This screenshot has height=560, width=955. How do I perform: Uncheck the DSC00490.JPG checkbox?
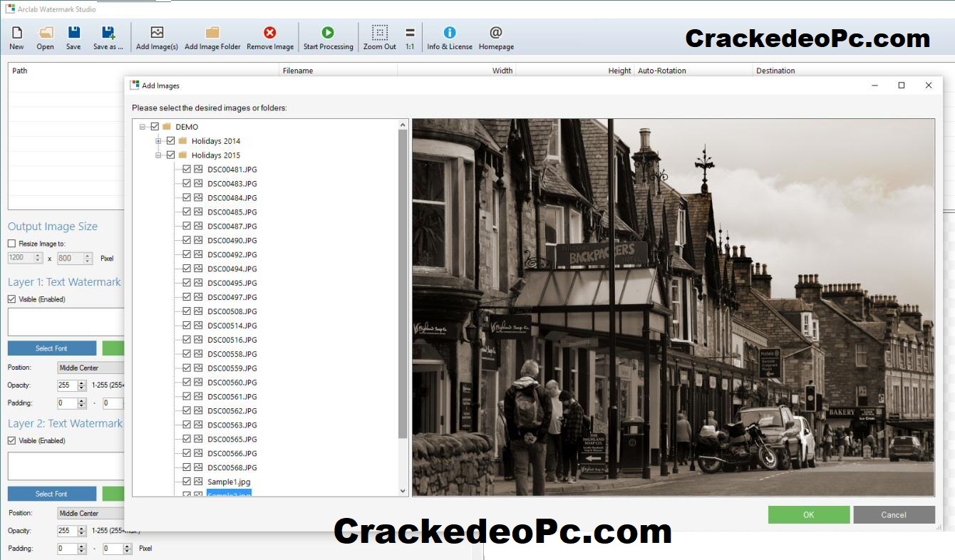pos(187,240)
